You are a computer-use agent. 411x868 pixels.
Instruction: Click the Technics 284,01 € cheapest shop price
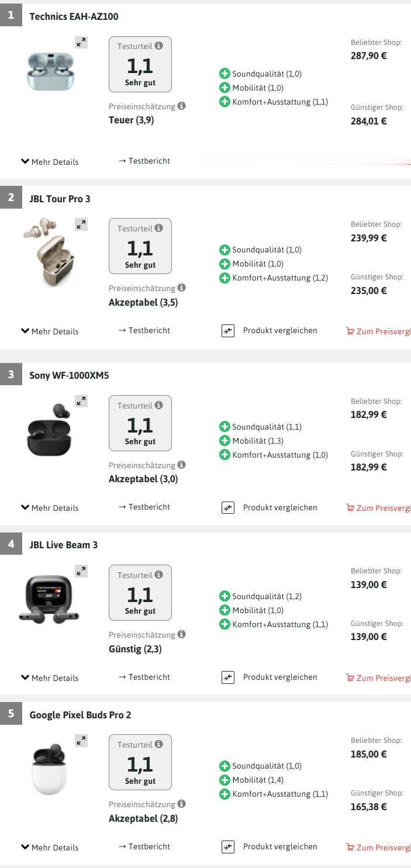(368, 121)
